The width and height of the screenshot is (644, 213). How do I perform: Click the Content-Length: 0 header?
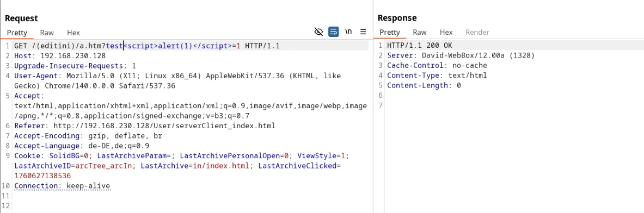coord(424,85)
